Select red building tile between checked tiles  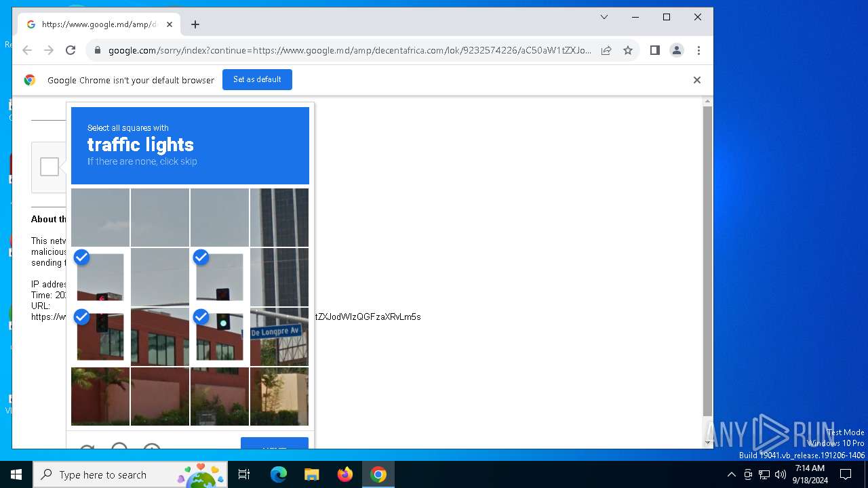pyautogui.click(x=160, y=337)
